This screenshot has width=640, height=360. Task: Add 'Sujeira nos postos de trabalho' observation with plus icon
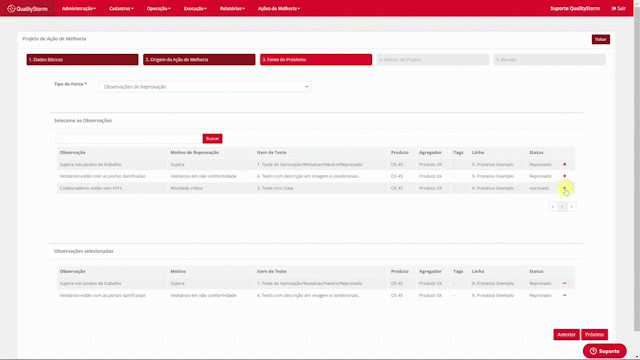(564, 164)
